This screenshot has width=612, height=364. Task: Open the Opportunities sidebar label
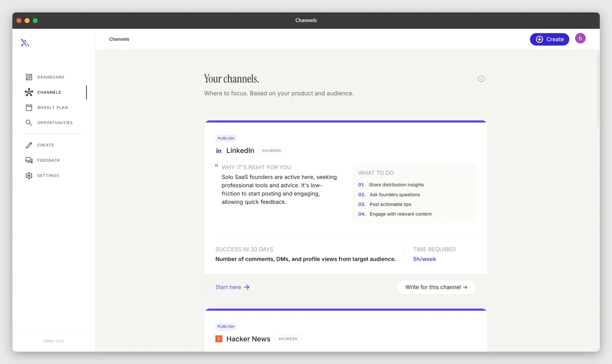tap(55, 123)
